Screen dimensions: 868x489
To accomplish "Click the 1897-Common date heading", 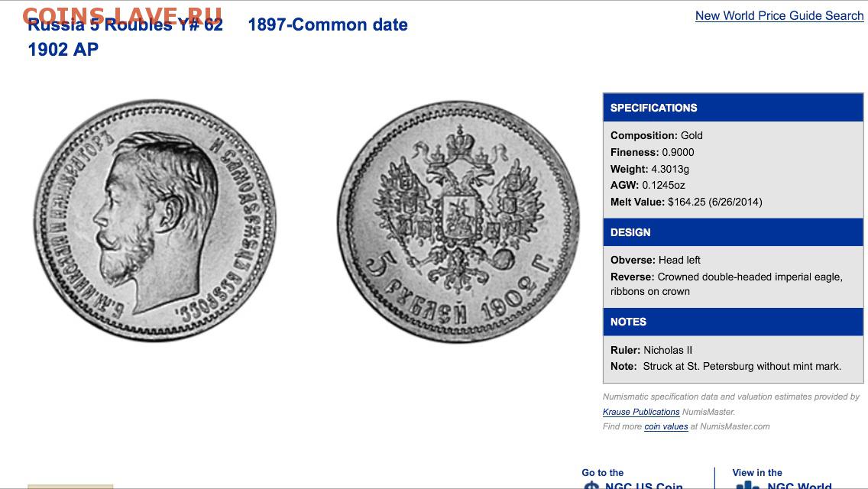I will point(328,25).
